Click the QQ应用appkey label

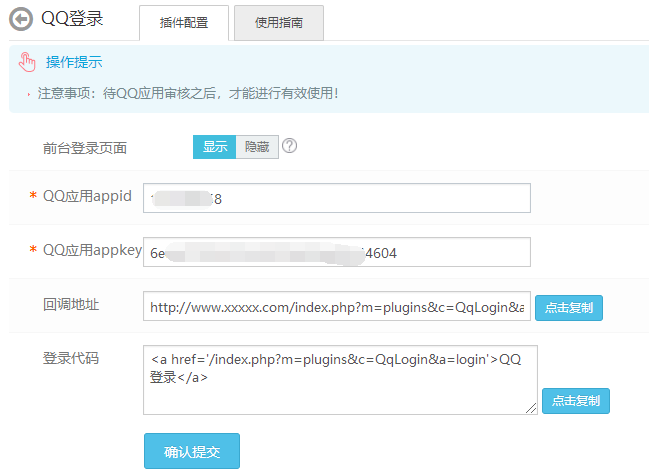(x=92, y=250)
